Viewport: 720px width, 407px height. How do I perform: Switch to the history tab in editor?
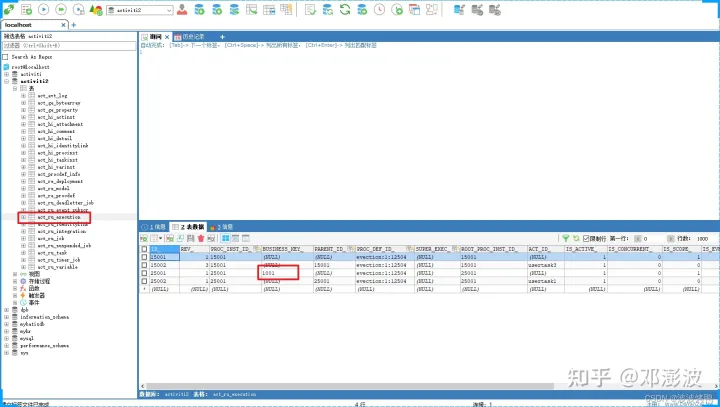[x=189, y=36]
